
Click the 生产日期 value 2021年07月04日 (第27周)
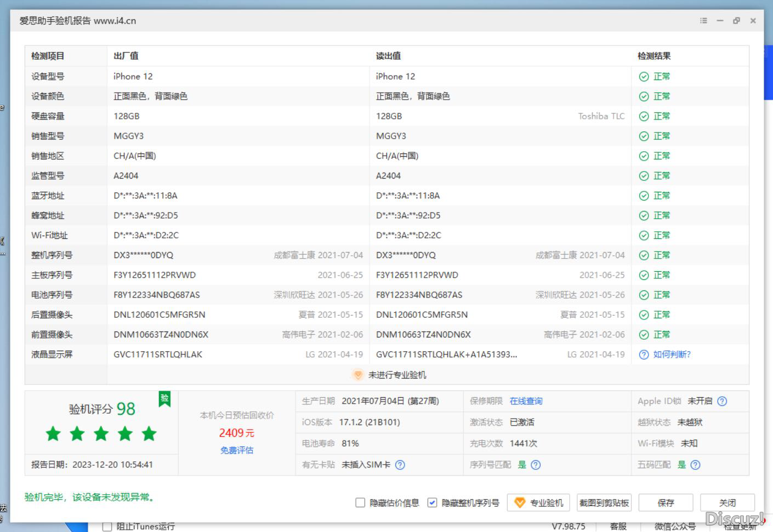[x=390, y=401]
